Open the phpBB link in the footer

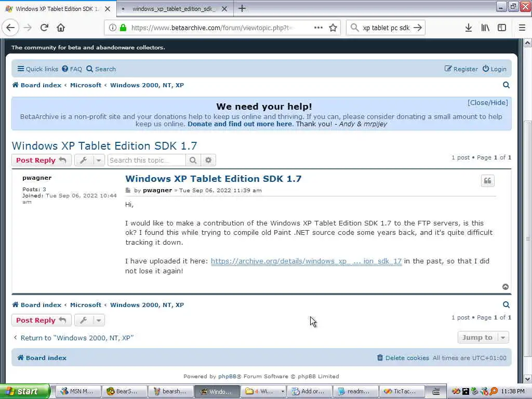(227, 376)
